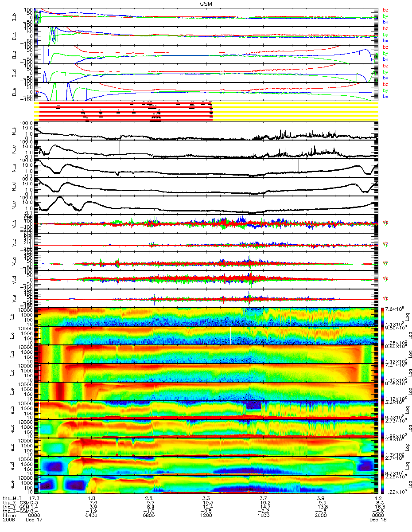
Task: Click red bz legend of B_b panel
Action: coord(385,10)
